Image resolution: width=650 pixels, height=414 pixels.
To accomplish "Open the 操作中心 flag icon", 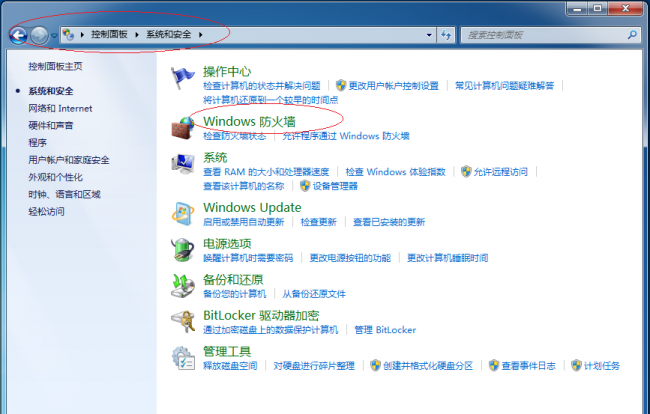I will click(x=183, y=78).
